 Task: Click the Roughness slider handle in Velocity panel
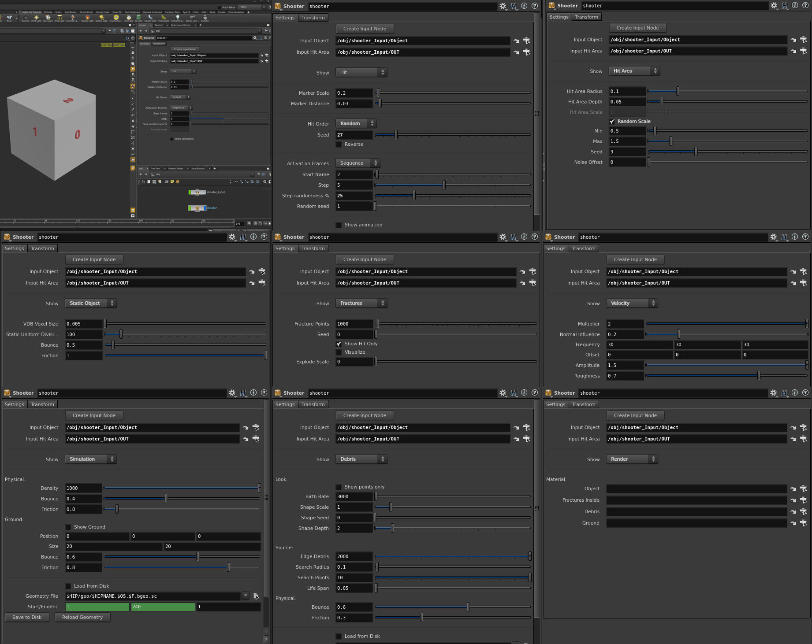click(x=759, y=376)
